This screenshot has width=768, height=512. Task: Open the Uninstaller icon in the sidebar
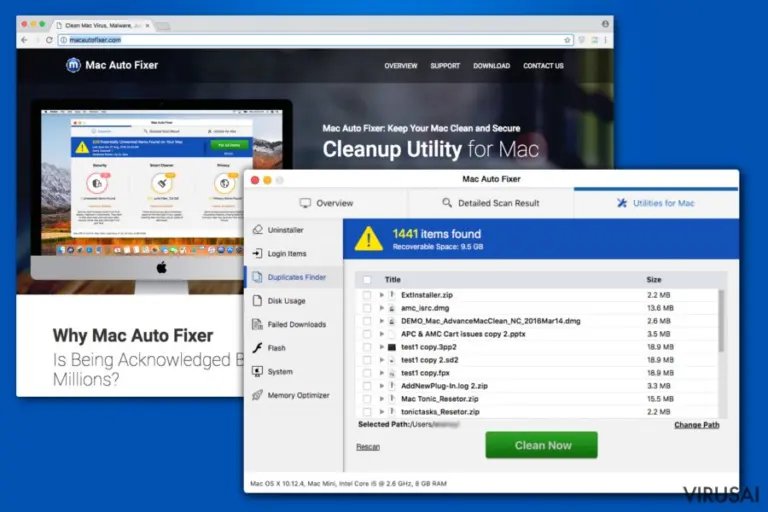point(258,230)
